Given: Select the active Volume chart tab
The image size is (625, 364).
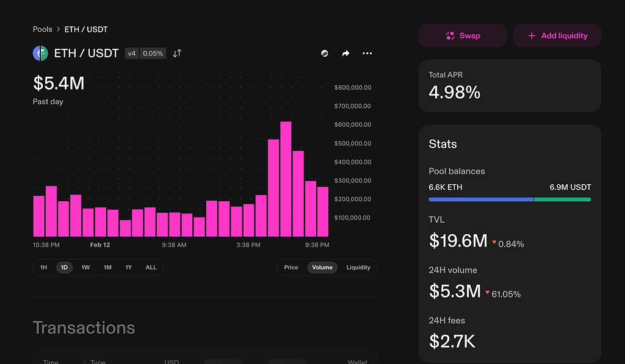Looking at the screenshot, I should pos(322,267).
